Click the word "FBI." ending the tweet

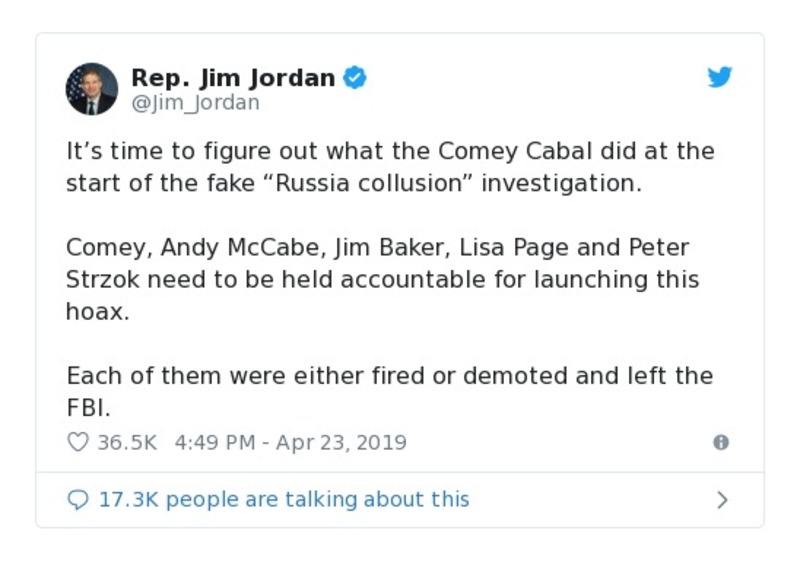(x=86, y=408)
